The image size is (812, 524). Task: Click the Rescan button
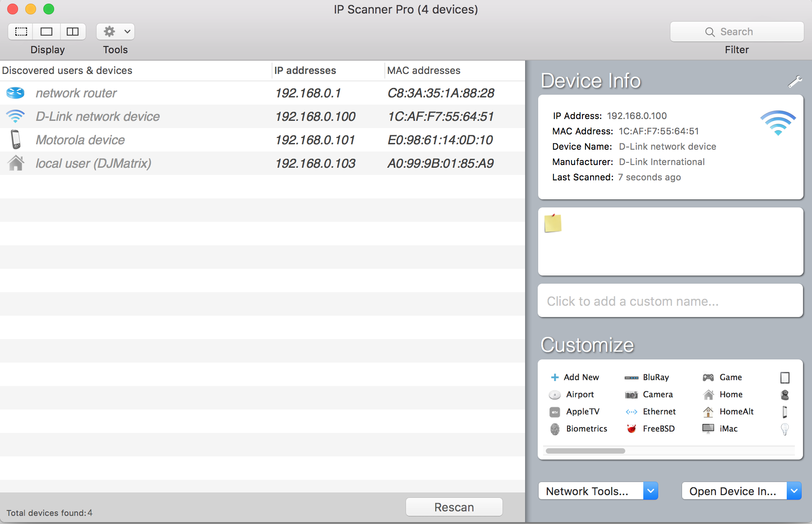point(454,507)
